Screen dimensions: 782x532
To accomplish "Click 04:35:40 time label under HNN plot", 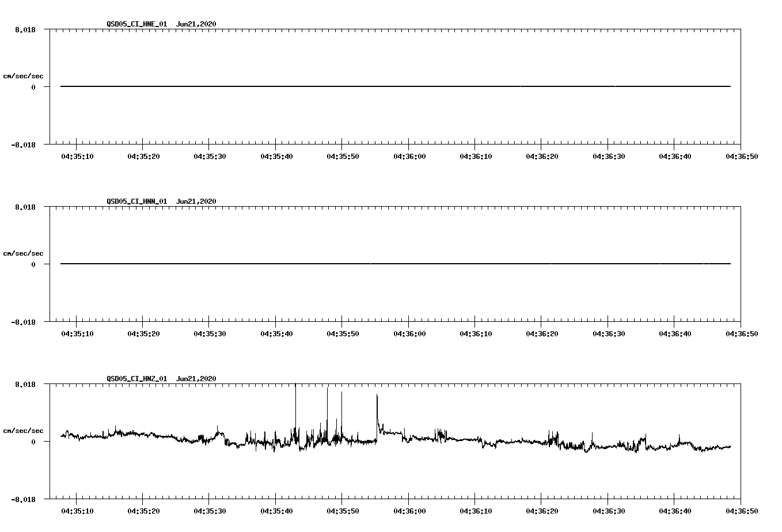I will click(x=276, y=334).
